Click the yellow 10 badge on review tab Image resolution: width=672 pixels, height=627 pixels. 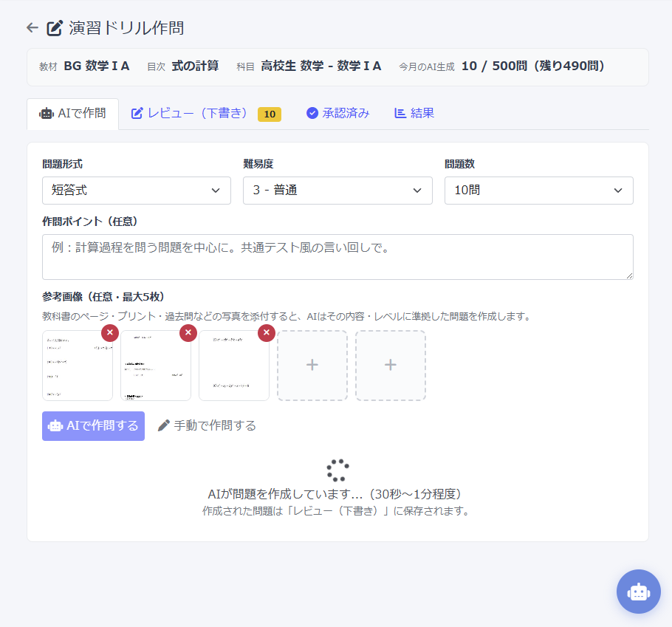point(270,114)
